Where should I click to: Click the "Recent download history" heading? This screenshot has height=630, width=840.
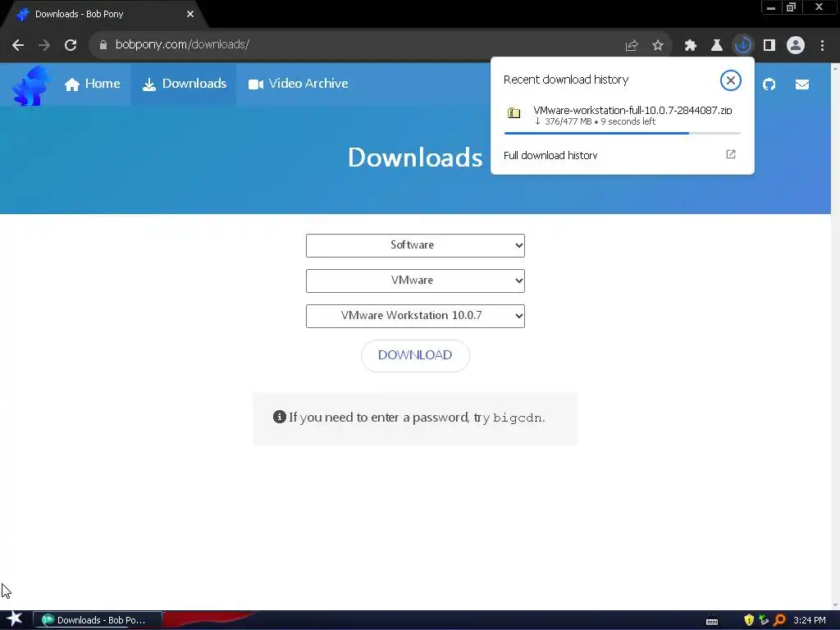pos(566,80)
